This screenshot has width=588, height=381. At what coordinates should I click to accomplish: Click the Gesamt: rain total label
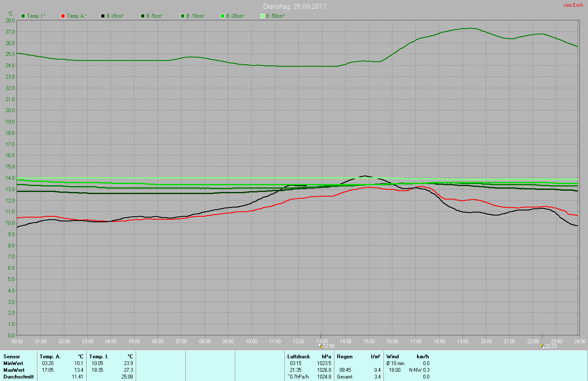click(345, 377)
